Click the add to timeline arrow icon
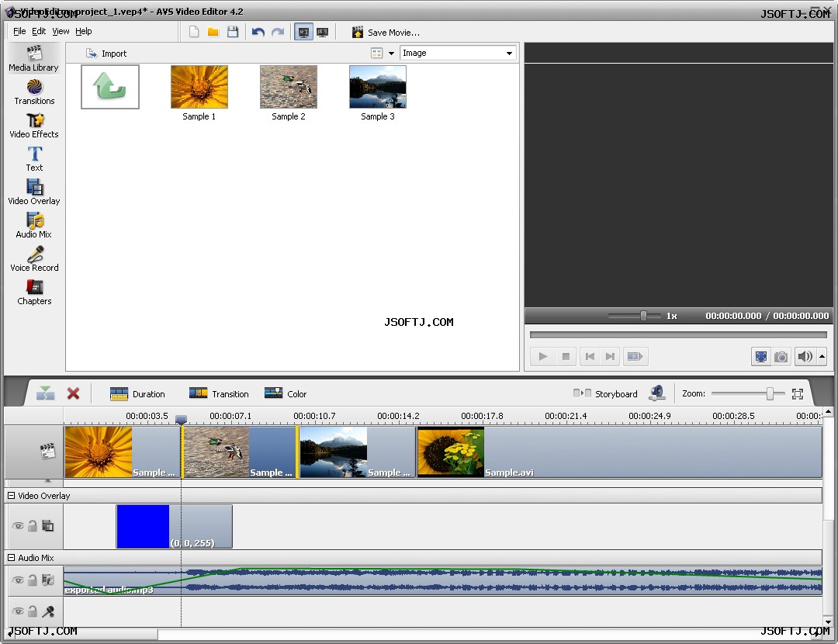Screen dimensions: 838x644 click(46, 394)
